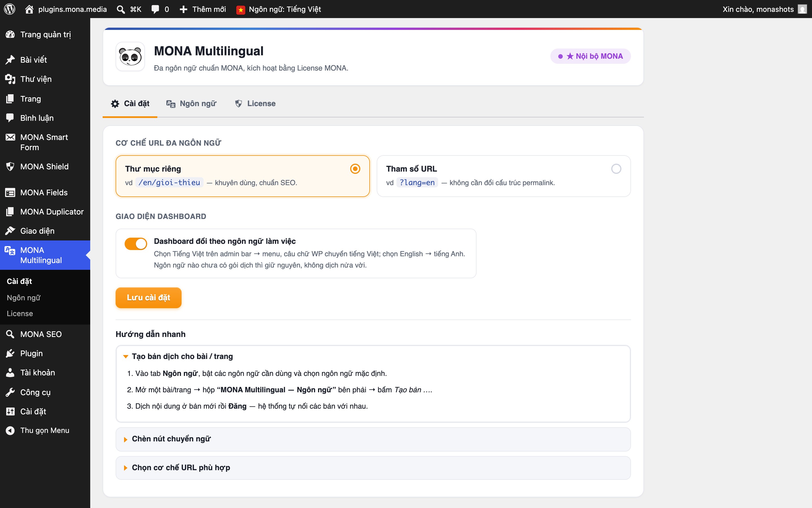Open Thêm mới in admin bar
Viewport: 812px width, 508px height.
203,9
